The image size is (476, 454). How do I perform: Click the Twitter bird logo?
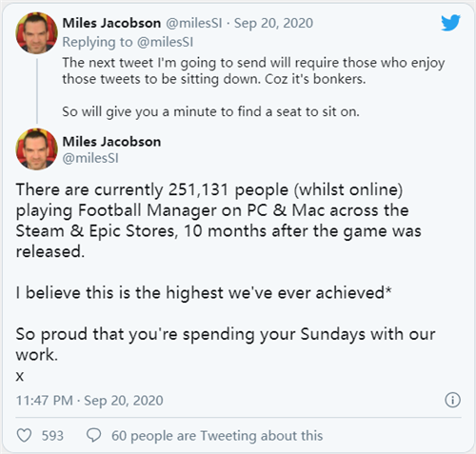point(450,23)
